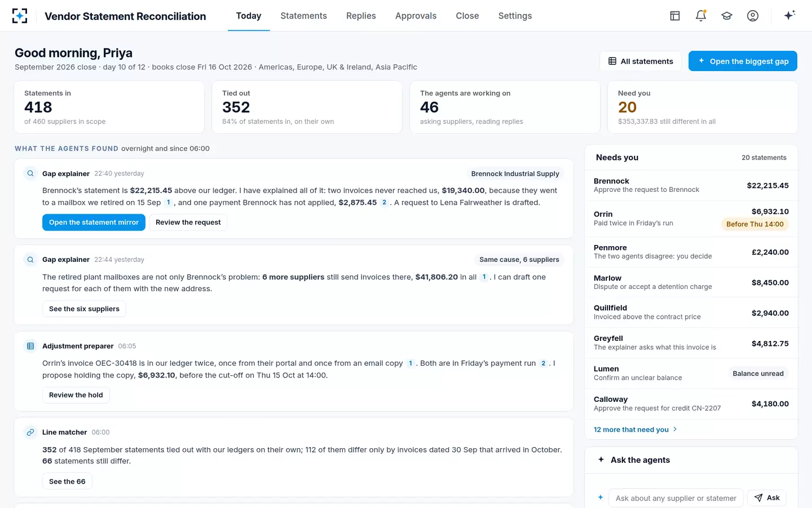Select the Greyfell $4,812.75 row
Viewport: 812px width, 508px height.
691,343
